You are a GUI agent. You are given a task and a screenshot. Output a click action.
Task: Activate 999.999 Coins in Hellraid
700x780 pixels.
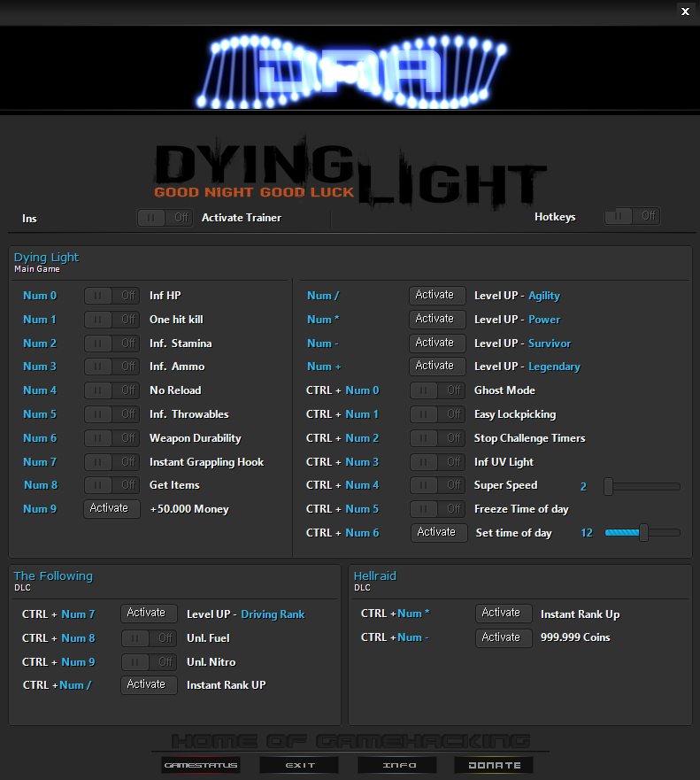(504, 638)
